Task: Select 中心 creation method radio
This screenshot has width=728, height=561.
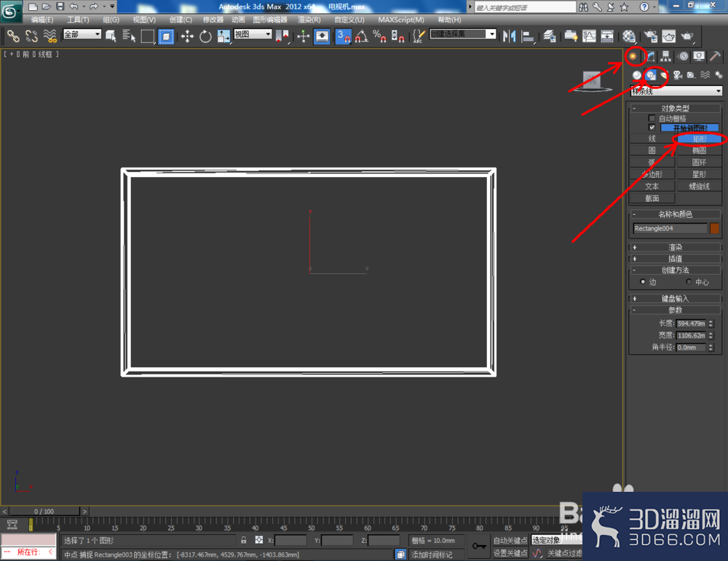Action: pyautogui.click(x=689, y=282)
